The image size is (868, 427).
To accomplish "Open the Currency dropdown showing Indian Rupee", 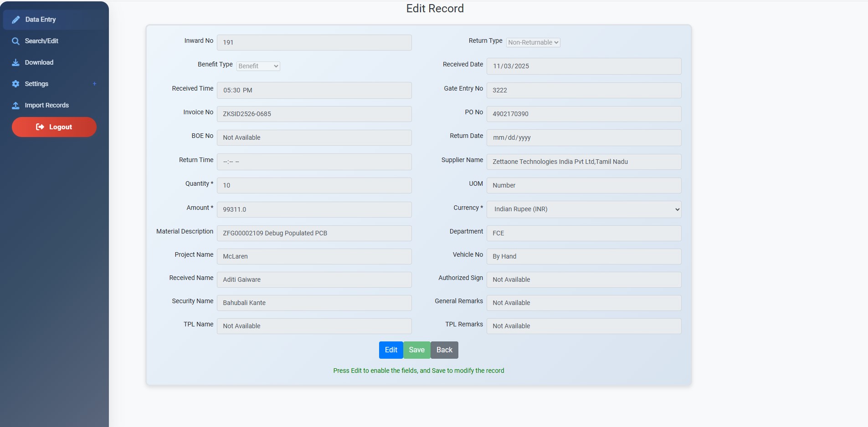I will [x=584, y=209].
